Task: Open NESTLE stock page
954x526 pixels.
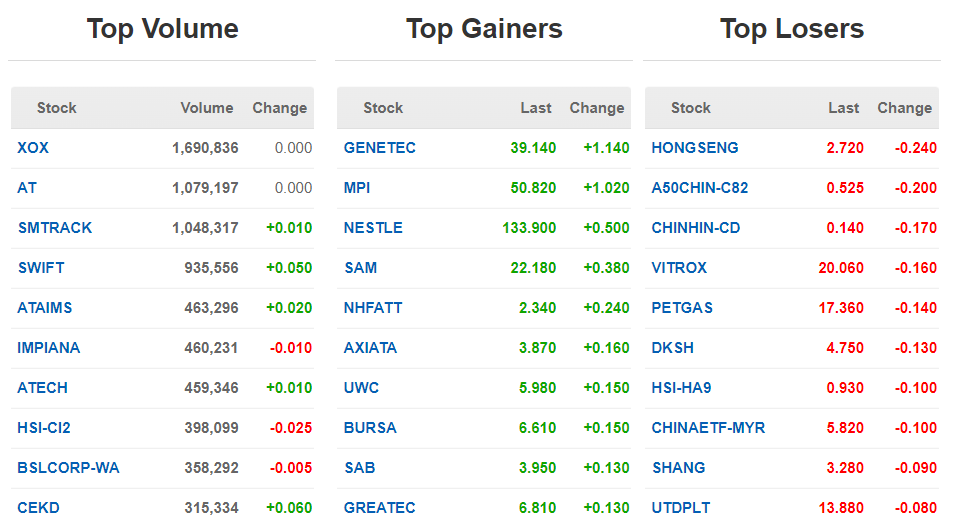Action: point(373,228)
